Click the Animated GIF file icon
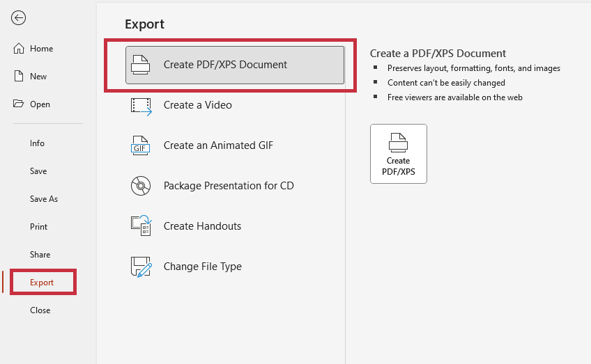 tap(141, 145)
